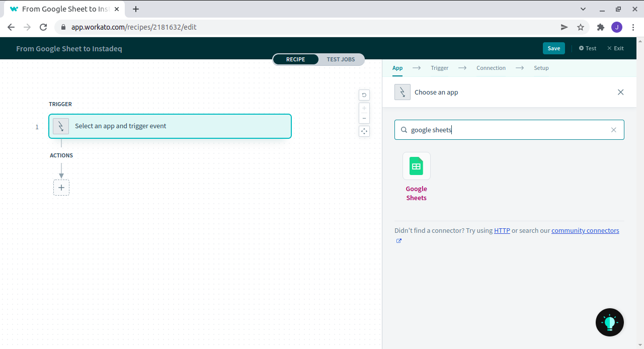Screen dimensions: 644x349
Task: Click the send/share icon in address bar
Action: (565, 27)
